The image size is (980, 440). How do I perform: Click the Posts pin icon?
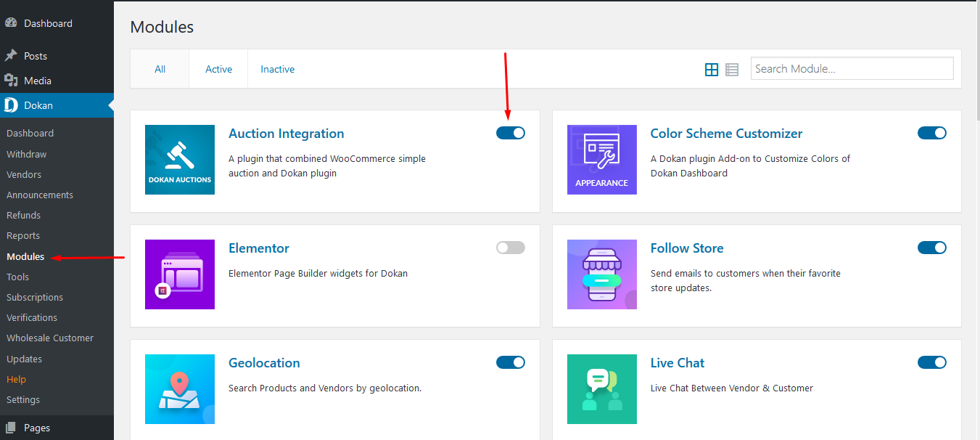coord(11,56)
